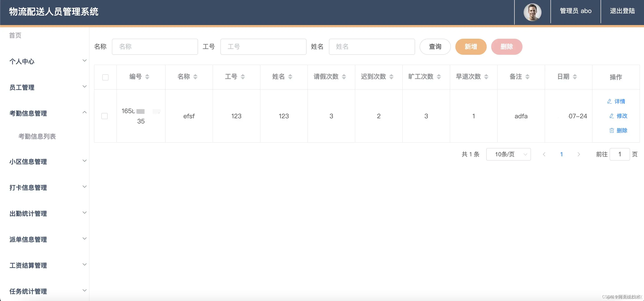Click the administrator avatar image
This screenshot has width=644, height=301.
532,12
